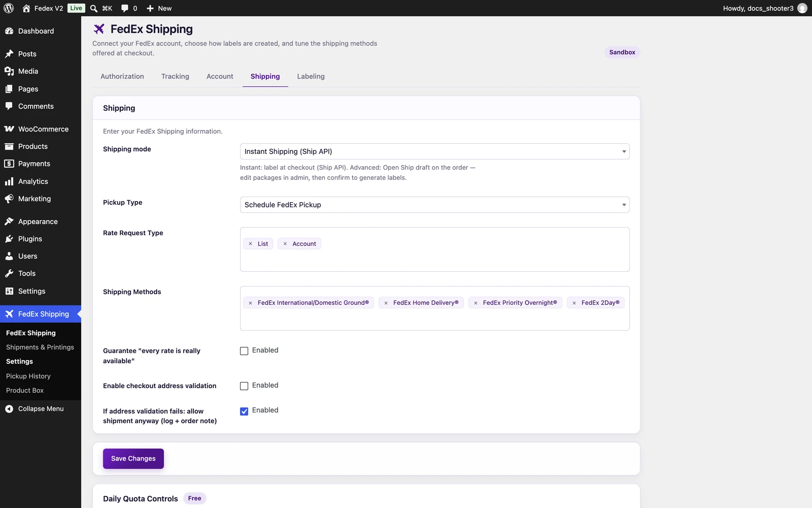This screenshot has height=508, width=812.
Task: Select the Shipping tab
Action: click(x=265, y=76)
